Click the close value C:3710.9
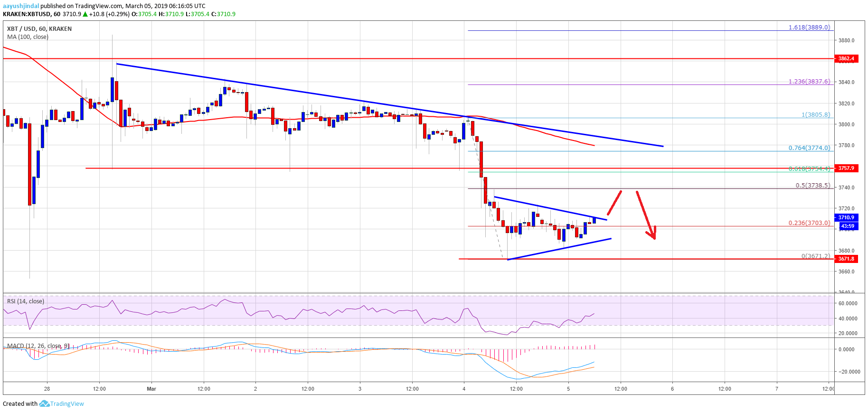Screen dimensions: 868x412 coord(223,14)
